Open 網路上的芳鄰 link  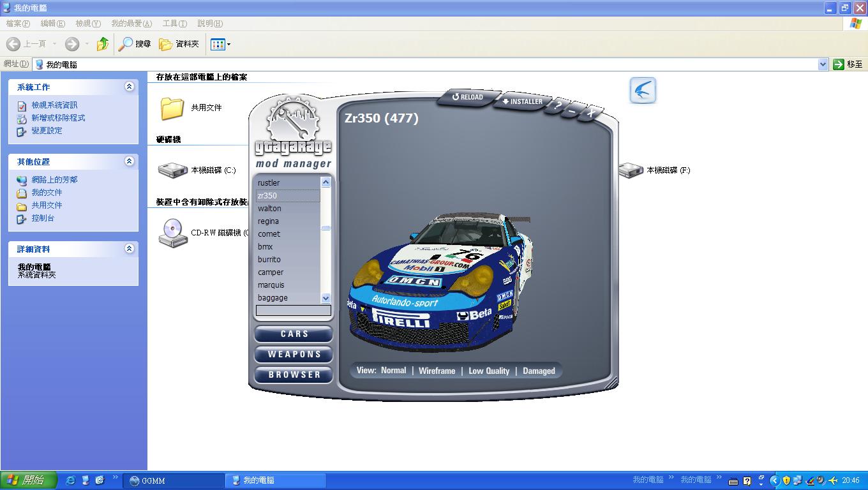(x=54, y=180)
